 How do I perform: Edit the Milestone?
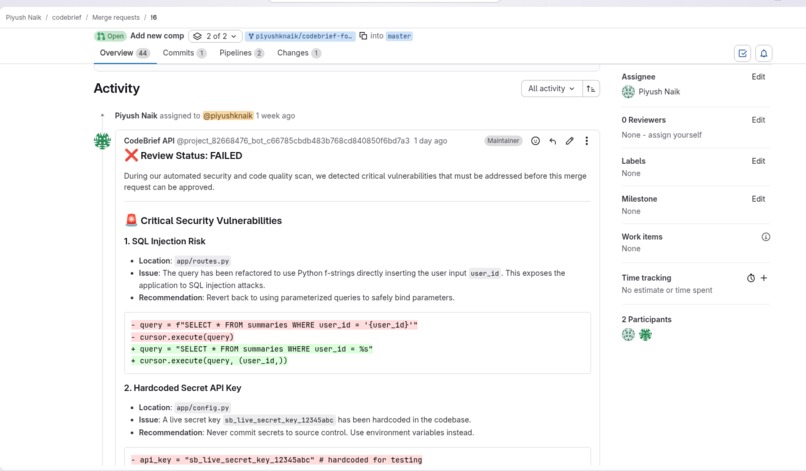[758, 199]
